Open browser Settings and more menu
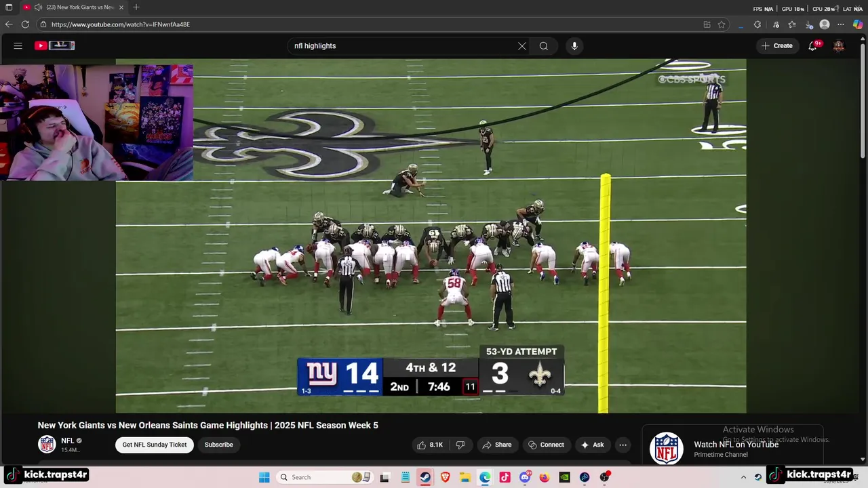This screenshot has height=488, width=868. [841, 24]
